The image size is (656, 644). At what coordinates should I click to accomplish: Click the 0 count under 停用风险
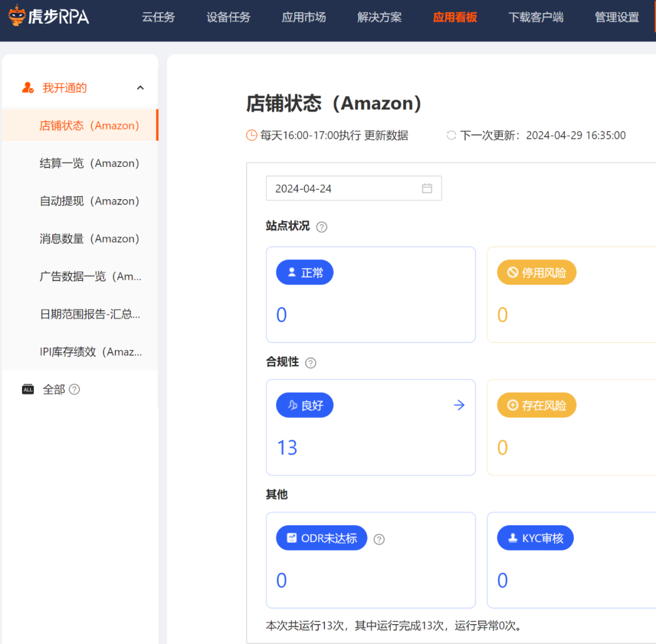tap(502, 314)
